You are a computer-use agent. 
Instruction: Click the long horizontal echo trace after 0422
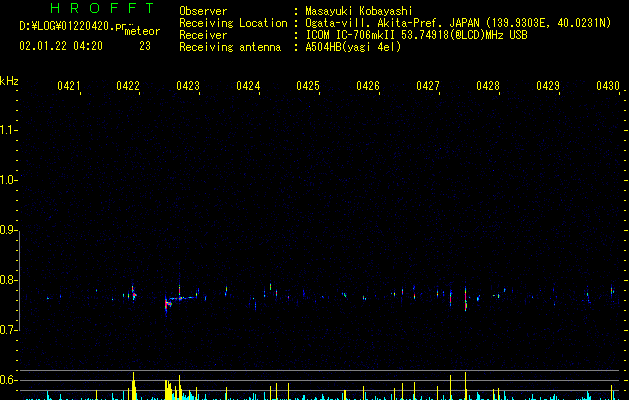[x=181, y=298]
